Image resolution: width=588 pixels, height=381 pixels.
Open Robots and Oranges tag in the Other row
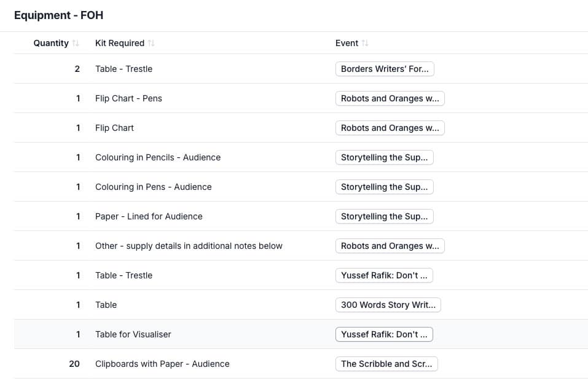pyautogui.click(x=390, y=246)
